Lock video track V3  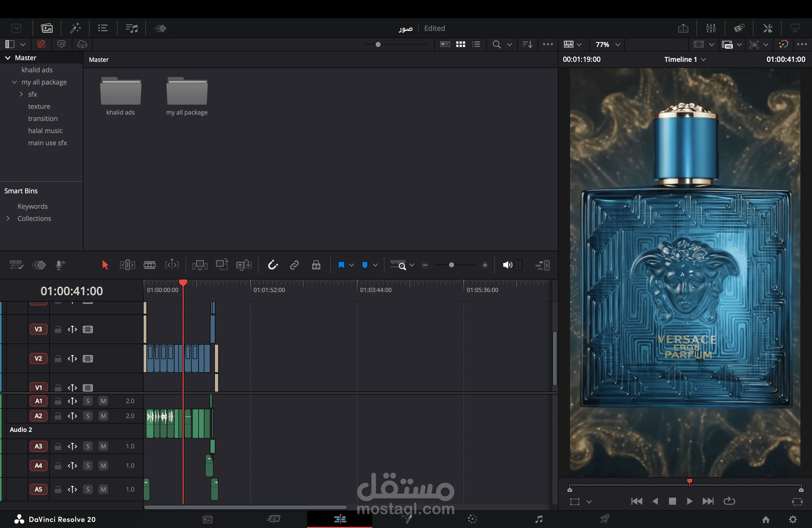58,329
